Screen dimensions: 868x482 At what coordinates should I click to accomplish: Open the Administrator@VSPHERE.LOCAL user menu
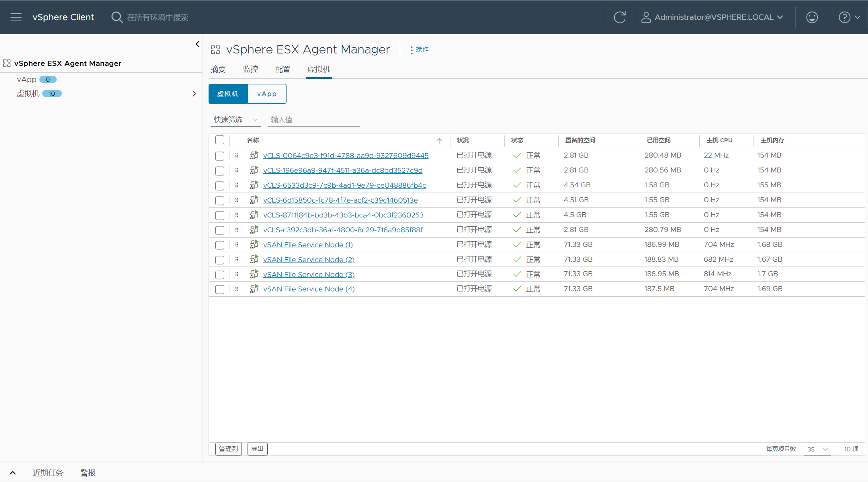coord(712,17)
